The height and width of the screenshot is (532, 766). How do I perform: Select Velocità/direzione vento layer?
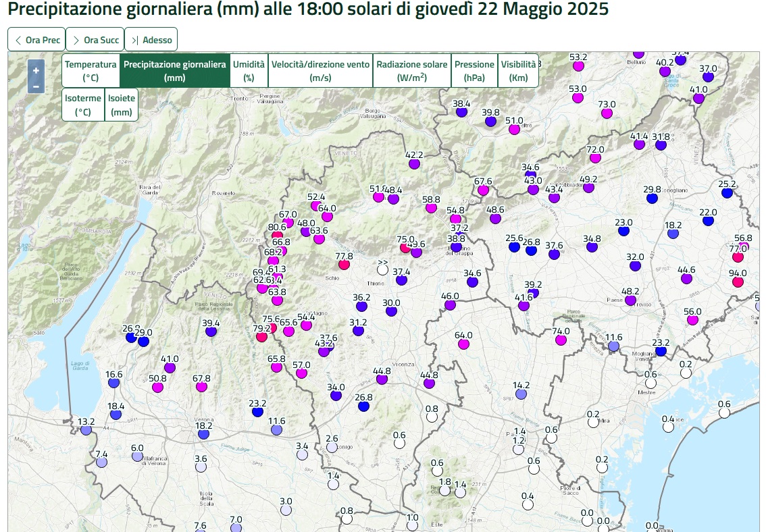point(320,71)
